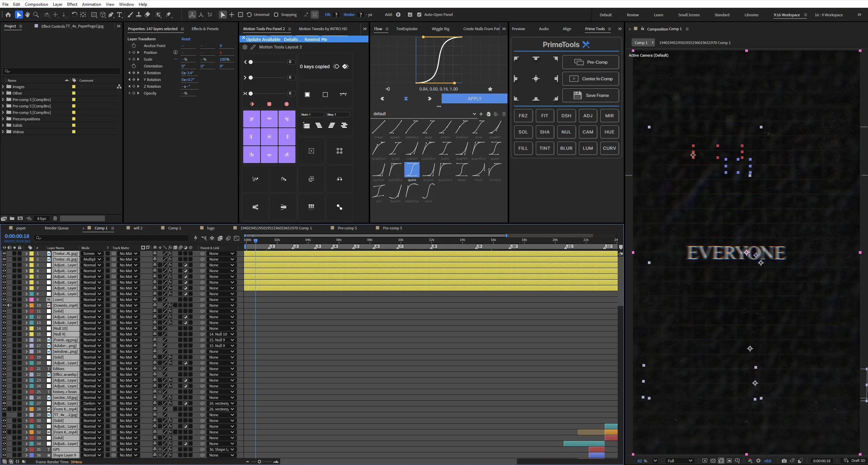This screenshot has height=465, width=868.
Task: Select the Hand tool in toolbar
Action: pyautogui.click(x=27, y=15)
